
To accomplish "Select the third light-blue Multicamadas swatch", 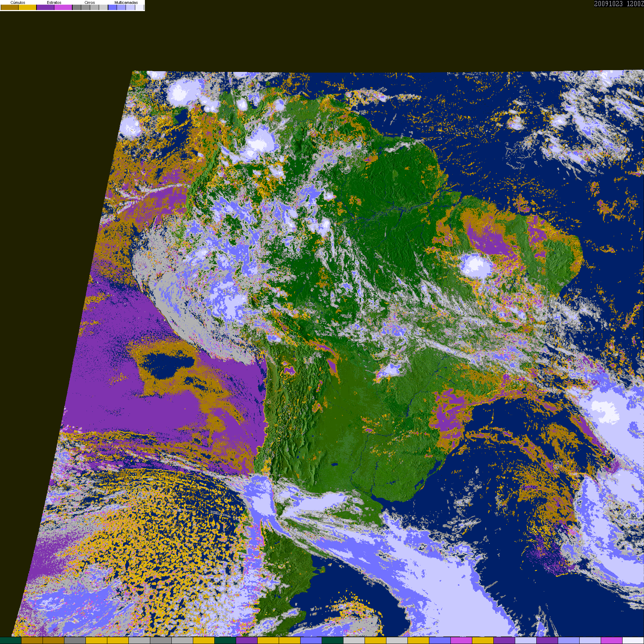I will click(x=130, y=7).
